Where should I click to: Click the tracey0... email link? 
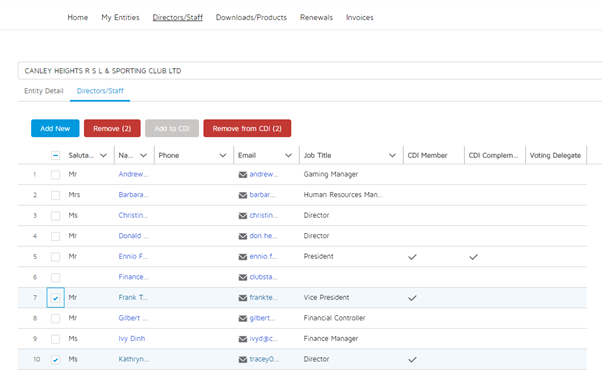(264, 359)
